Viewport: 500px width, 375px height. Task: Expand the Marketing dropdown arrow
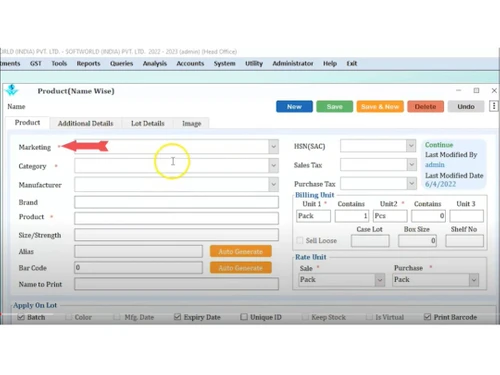(273, 146)
